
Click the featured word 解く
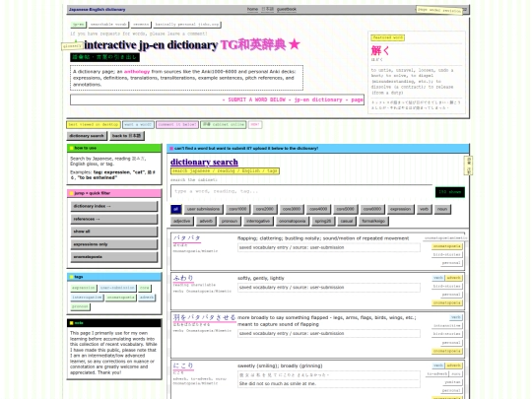(x=380, y=51)
